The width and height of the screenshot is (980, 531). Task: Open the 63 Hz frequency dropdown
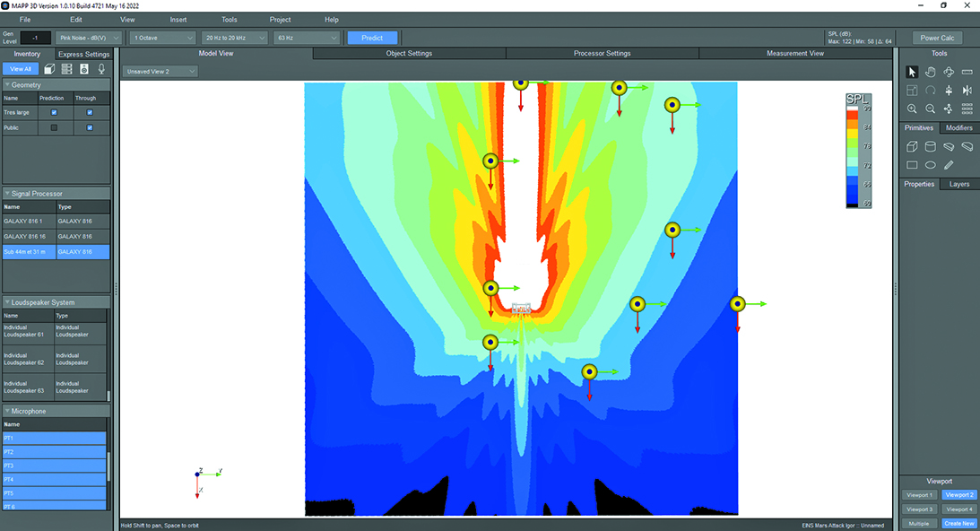pos(307,39)
